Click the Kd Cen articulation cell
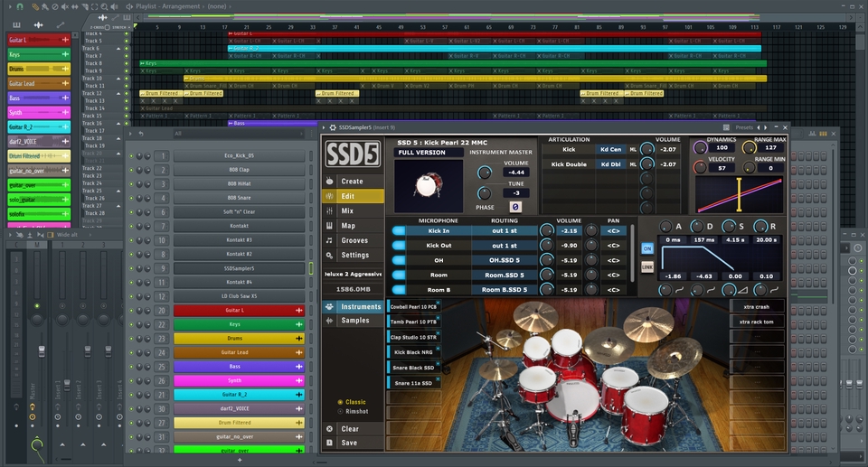 [610, 149]
